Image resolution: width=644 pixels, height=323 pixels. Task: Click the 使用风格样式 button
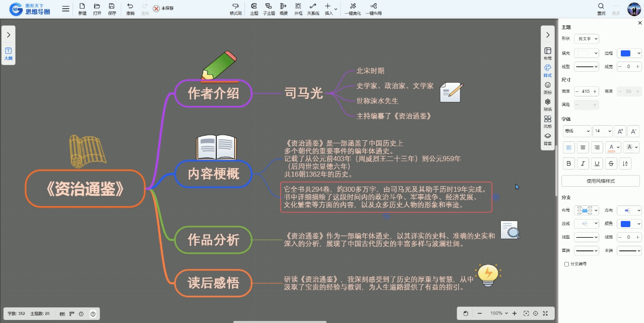[x=600, y=181]
